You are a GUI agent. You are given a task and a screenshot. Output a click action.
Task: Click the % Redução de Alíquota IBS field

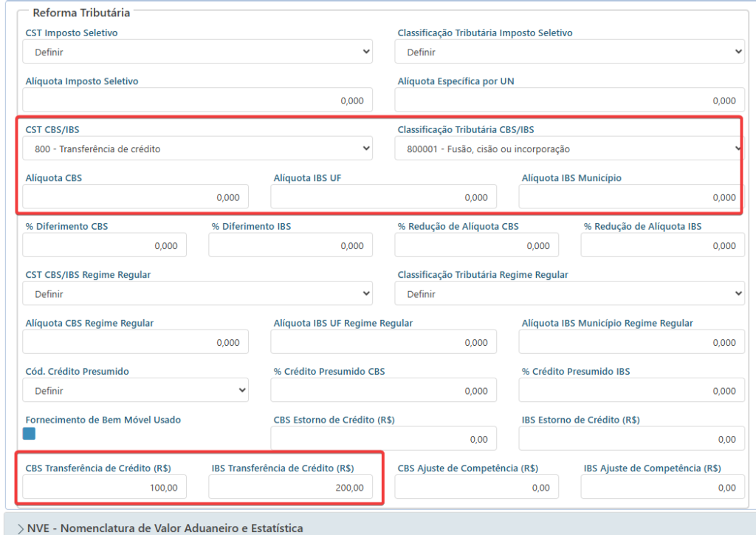[662, 245]
